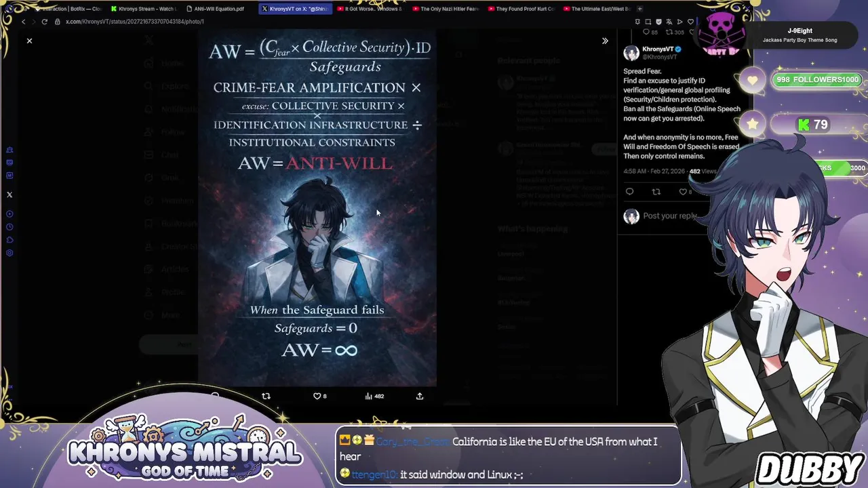Click the ANTI-WILL equation image

pos(317,208)
